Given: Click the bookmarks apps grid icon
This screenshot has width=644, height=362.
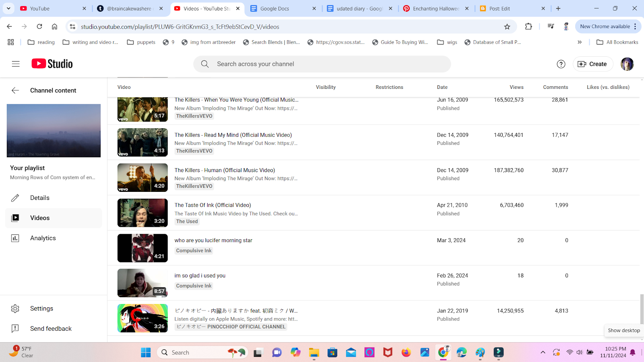Looking at the screenshot, I should tap(11, 42).
